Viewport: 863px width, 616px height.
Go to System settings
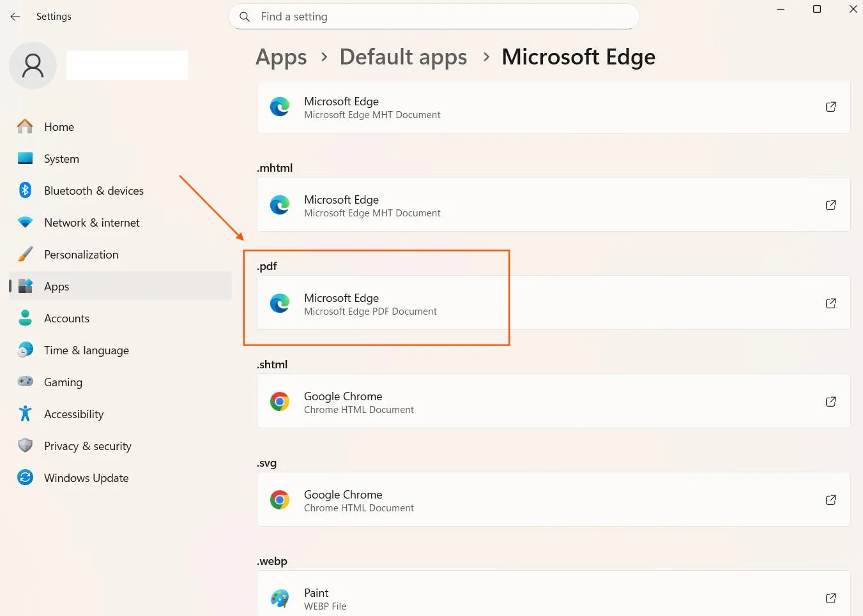(61, 159)
